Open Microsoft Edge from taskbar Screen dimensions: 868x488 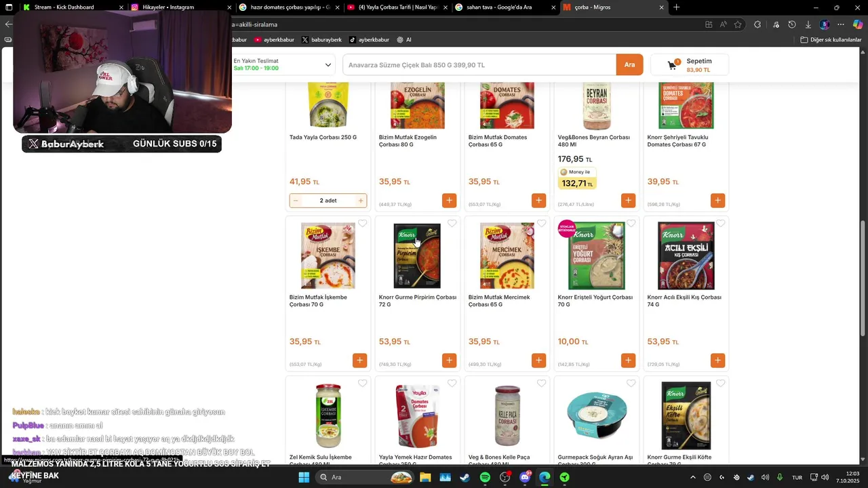545,477
